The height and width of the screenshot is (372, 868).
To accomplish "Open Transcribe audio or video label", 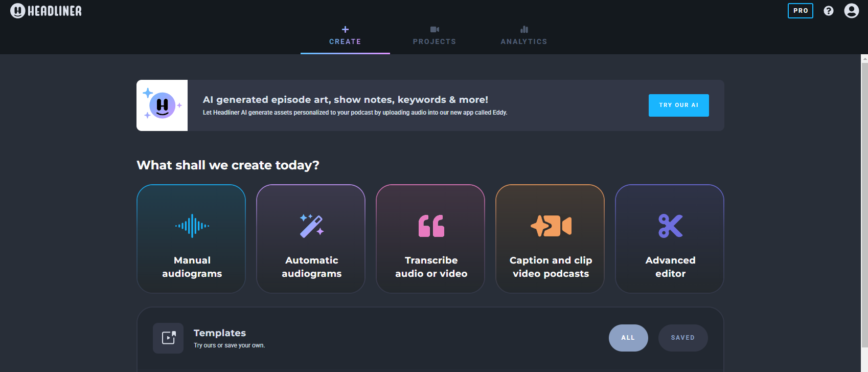I will 431,267.
